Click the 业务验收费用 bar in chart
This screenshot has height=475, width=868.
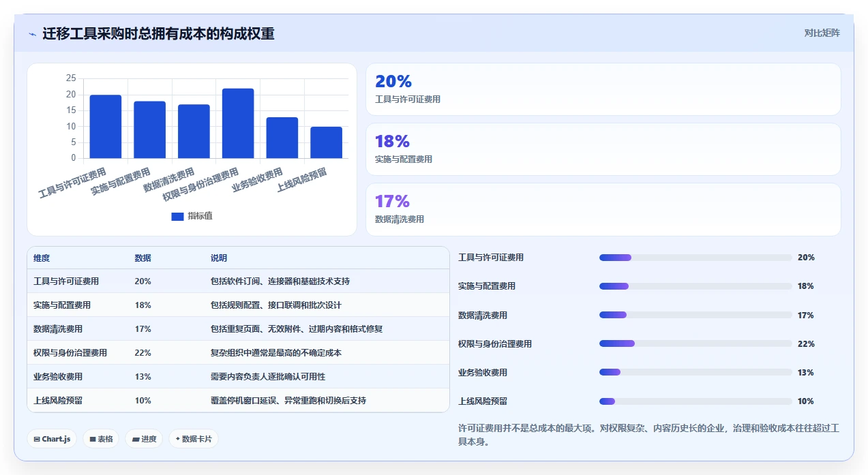[282, 138]
